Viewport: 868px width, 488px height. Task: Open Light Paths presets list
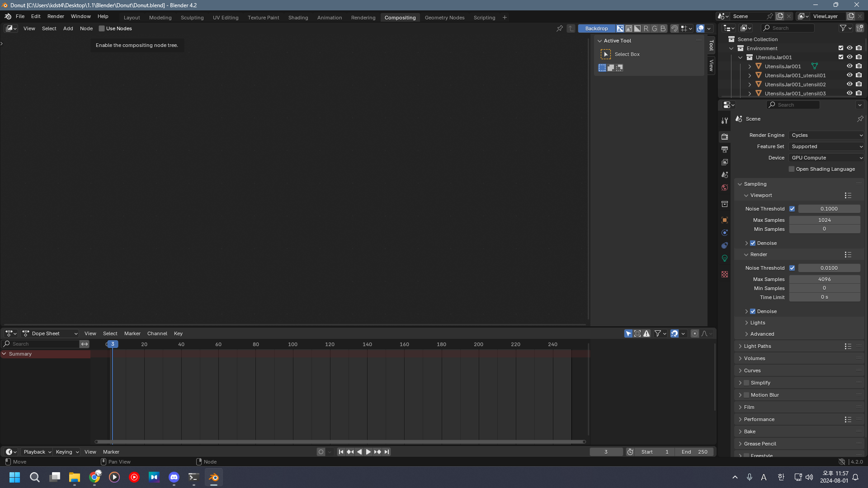[848, 346]
